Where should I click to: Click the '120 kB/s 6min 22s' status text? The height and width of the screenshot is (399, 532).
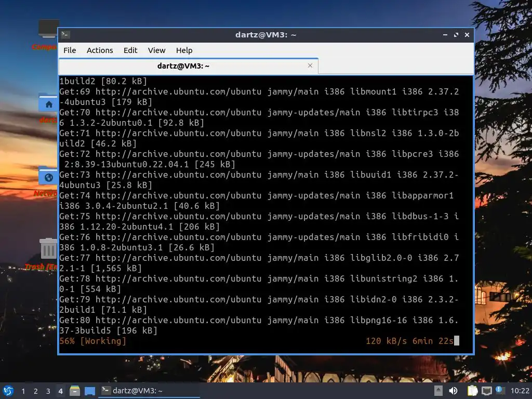tap(409, 341)
